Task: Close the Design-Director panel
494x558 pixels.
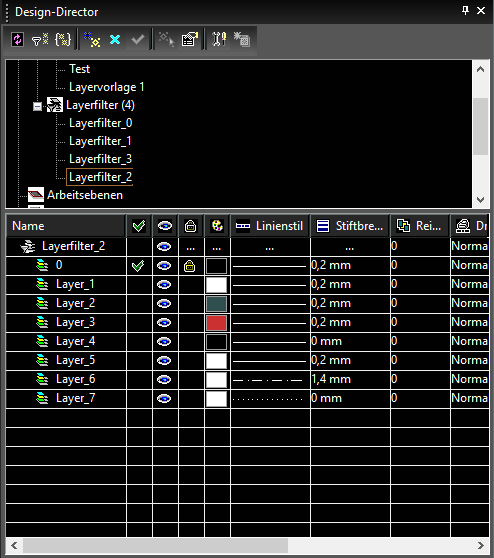Action: [481, 11]
